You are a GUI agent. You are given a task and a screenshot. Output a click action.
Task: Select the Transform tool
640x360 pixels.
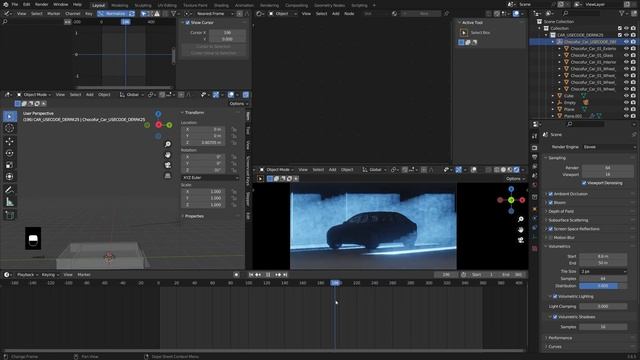[x=10, y=177]
